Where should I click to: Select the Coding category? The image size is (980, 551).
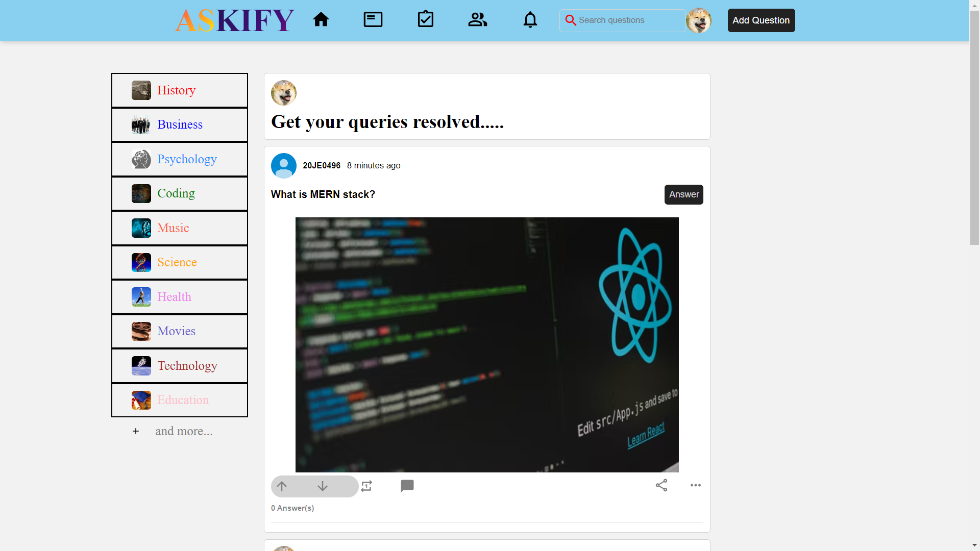click(x=176, y=193)
